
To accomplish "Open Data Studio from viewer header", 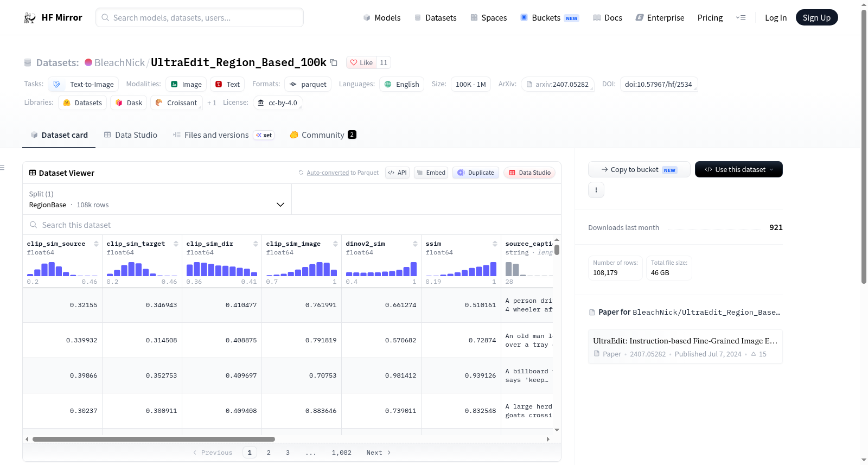I will 529,173.
